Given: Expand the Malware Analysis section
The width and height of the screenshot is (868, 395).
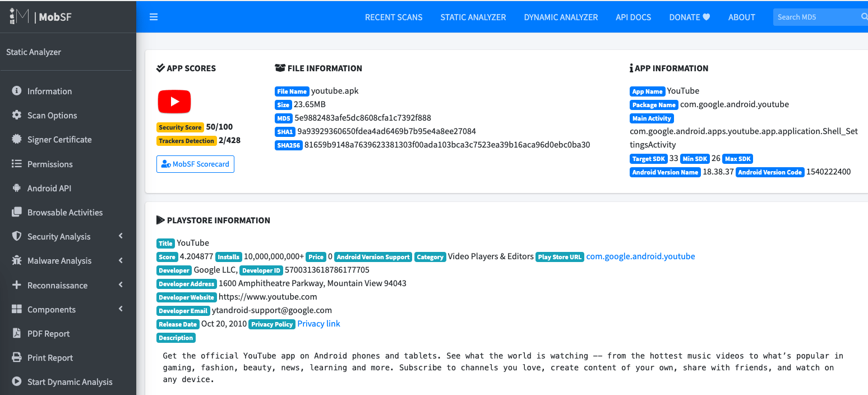Looking at the screenshot, I should 60,260.
